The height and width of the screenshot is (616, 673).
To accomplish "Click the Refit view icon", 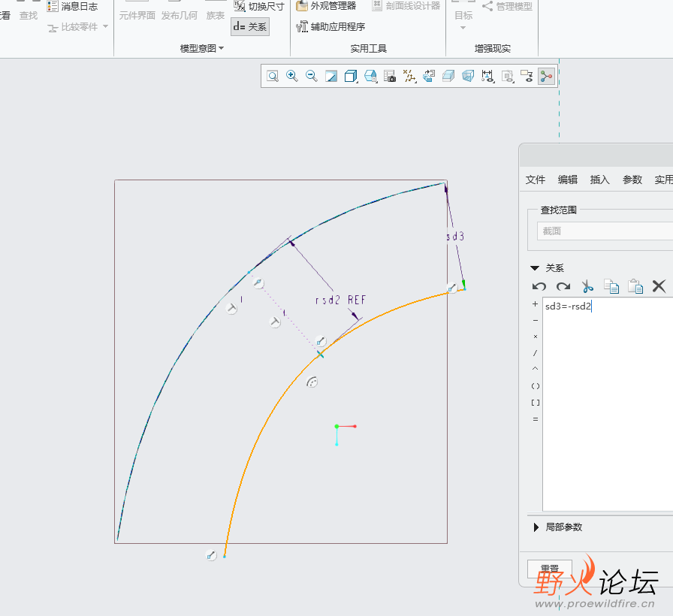I will pos(273,77).
